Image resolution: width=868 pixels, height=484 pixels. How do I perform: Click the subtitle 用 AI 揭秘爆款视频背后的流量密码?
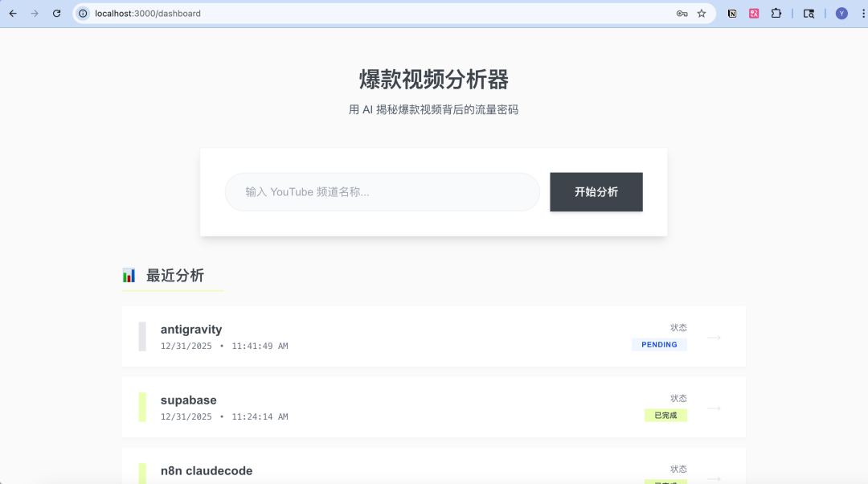click(433, 109)
